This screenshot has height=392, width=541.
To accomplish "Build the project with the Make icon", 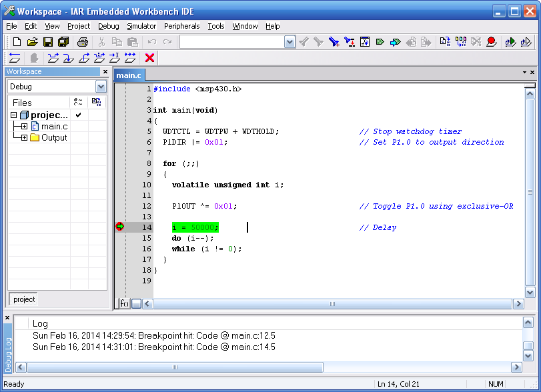I will 461,42.
